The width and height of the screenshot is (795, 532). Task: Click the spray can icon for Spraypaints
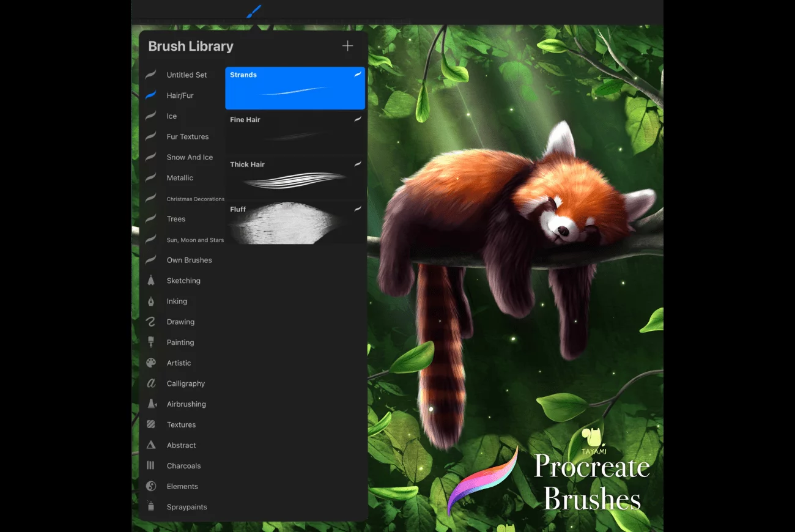click(x=150, y=507)
